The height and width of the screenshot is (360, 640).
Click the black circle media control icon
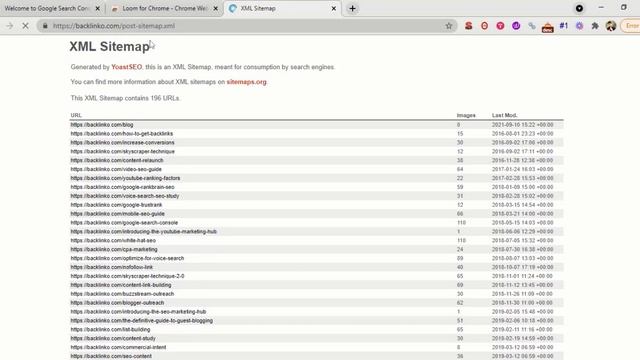pyautogui.click(x=579, y=8)
